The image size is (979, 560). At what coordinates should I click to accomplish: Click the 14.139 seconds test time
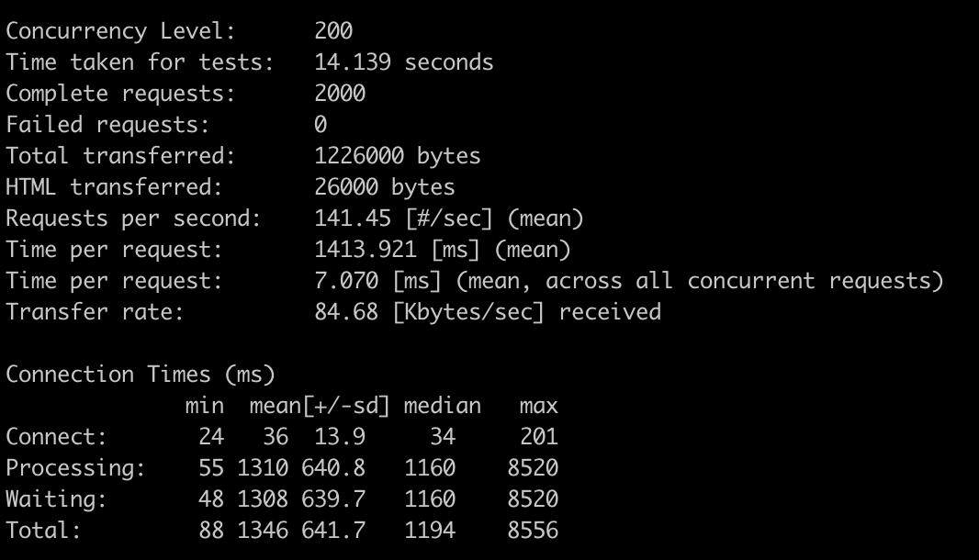tap(403, 62)
